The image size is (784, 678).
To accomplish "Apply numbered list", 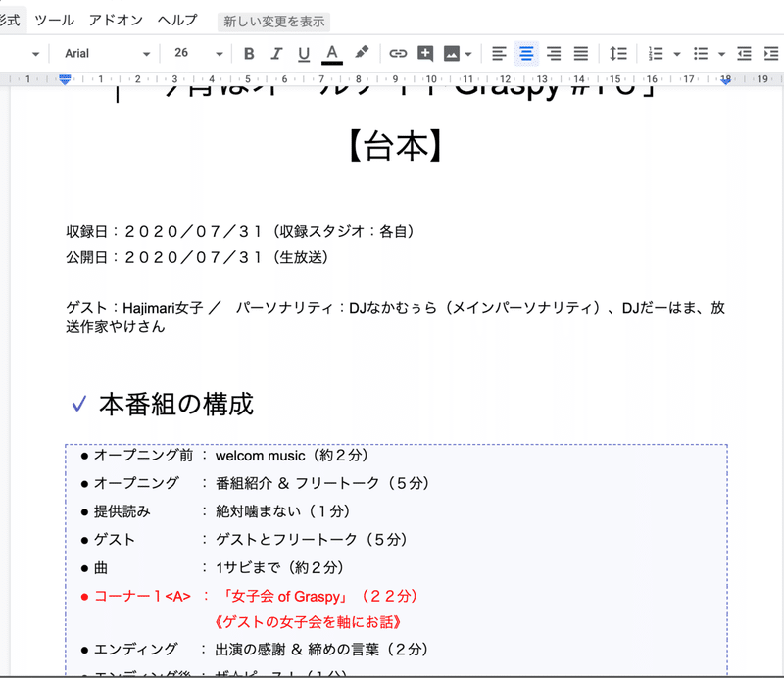I will click(655, 54).
